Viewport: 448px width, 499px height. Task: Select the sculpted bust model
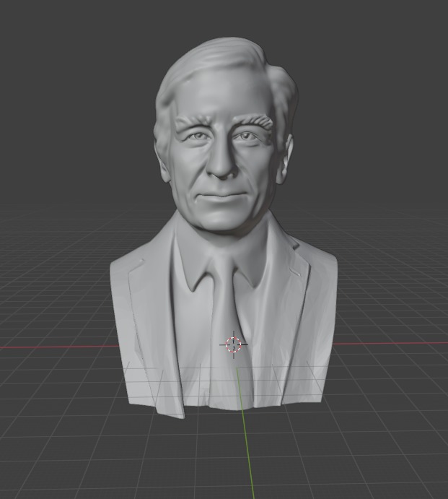pyautogui.click(x=224, y=227)
